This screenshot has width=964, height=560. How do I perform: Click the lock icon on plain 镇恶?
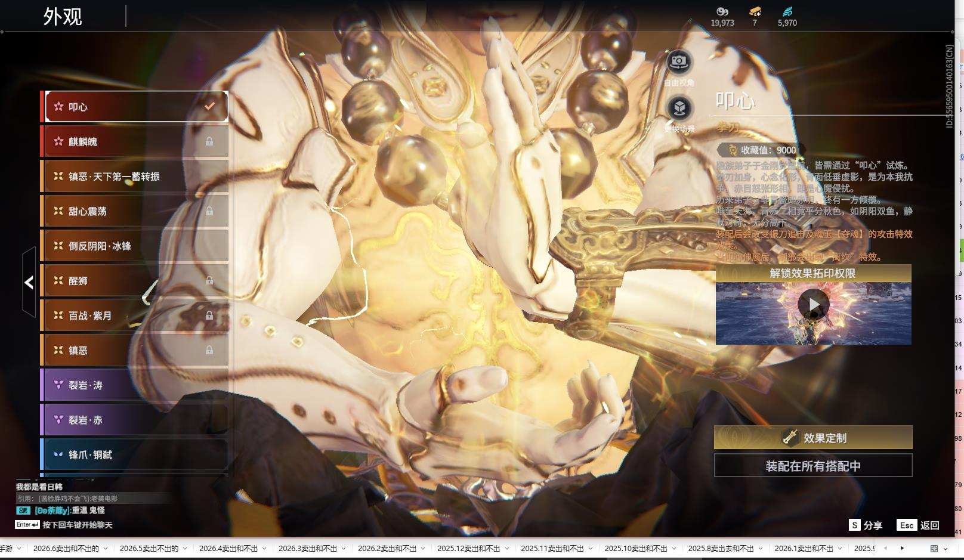[209, 350]
